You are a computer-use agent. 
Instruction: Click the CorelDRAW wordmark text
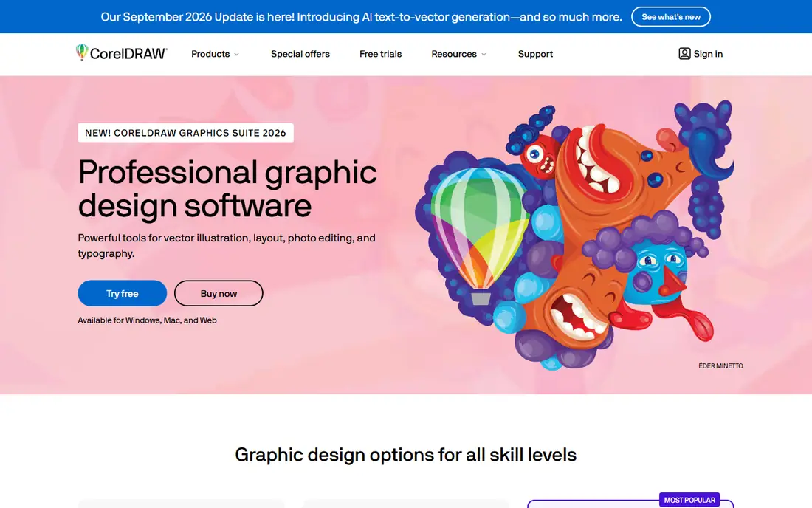[128, 53]
